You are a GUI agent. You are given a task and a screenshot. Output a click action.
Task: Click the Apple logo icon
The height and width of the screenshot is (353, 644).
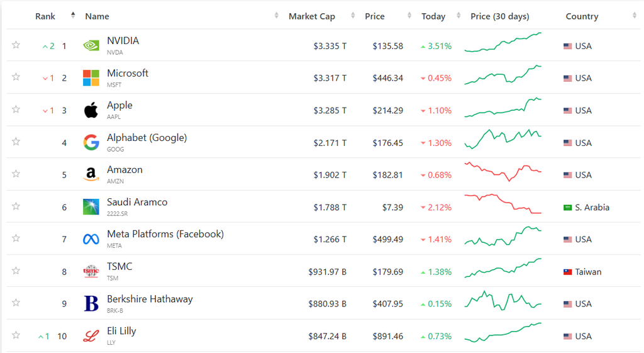pyautogui.click(x=91, y=110)
